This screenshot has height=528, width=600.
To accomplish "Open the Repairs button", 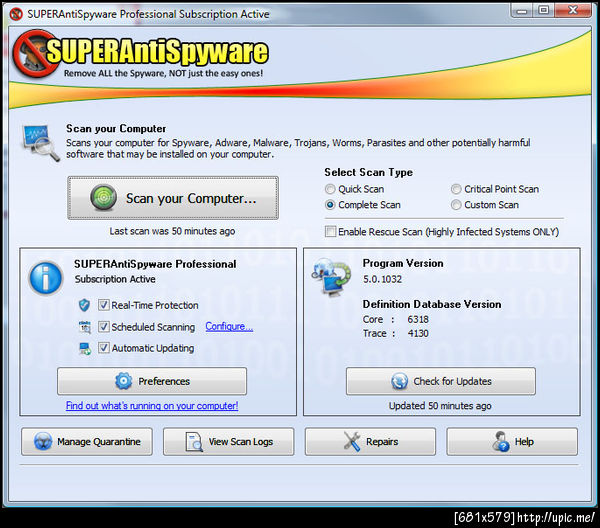I will pyautogui.click(x=370, y=442).
